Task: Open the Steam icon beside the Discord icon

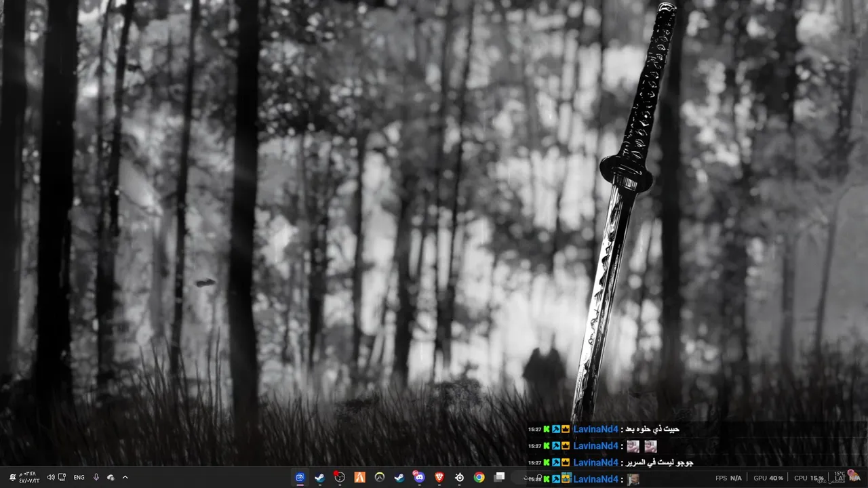Action: pos(399,477)
